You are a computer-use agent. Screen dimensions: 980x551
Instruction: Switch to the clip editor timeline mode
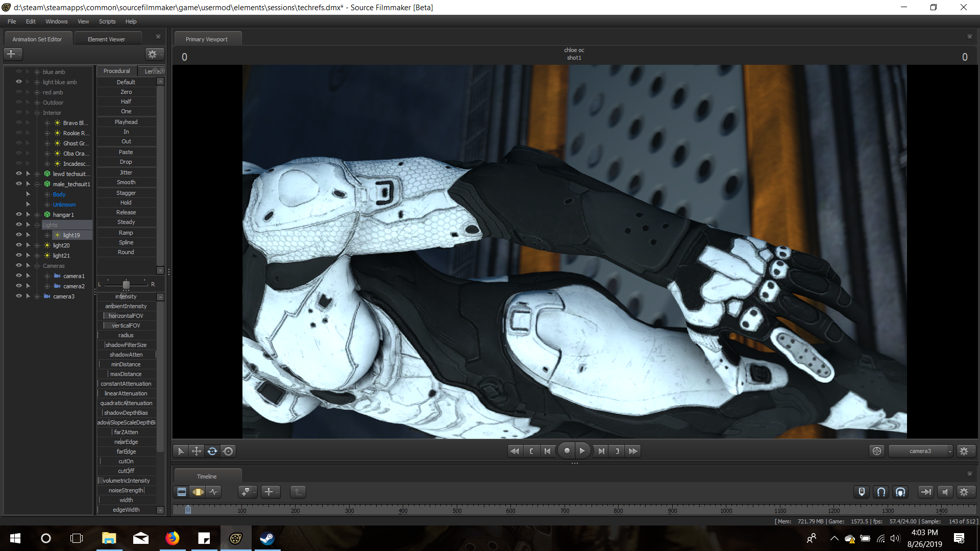pyautogui.click(x=182, y=492)
